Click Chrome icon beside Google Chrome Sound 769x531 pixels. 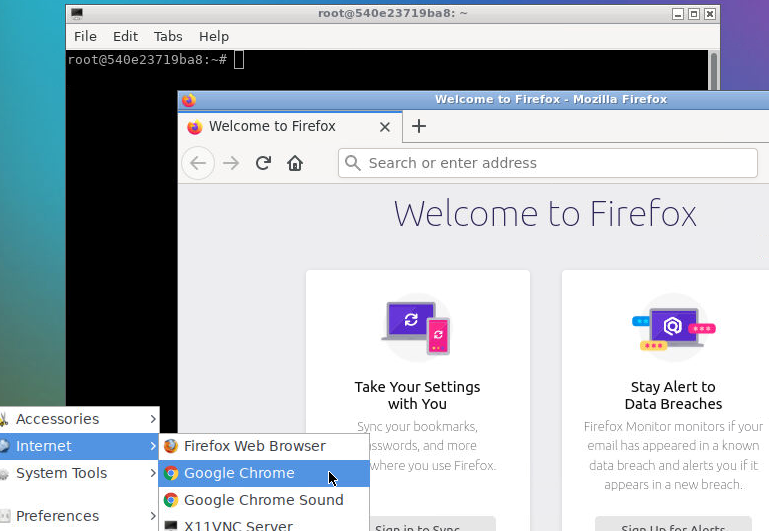click(171, 500)
